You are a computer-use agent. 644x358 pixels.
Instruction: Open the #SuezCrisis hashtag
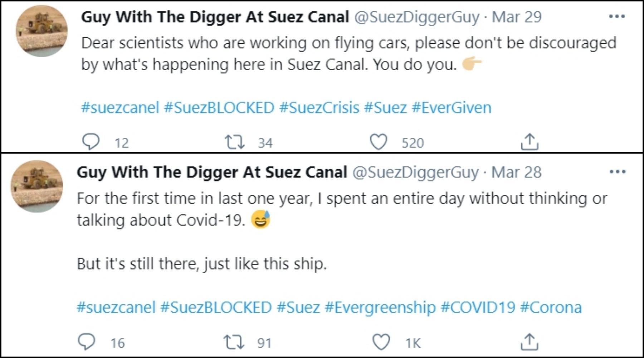click(x=319, y=107)
